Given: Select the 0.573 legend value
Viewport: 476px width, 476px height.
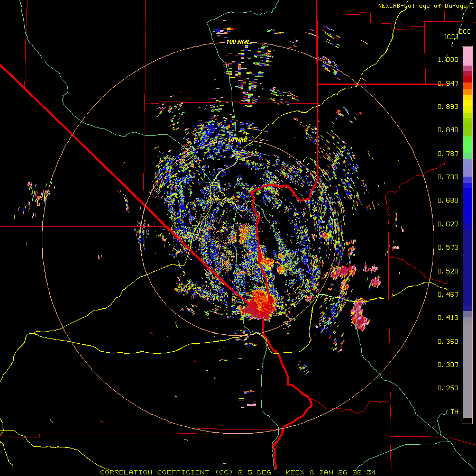Looking at the screenshot, I should tap(448, 248).
